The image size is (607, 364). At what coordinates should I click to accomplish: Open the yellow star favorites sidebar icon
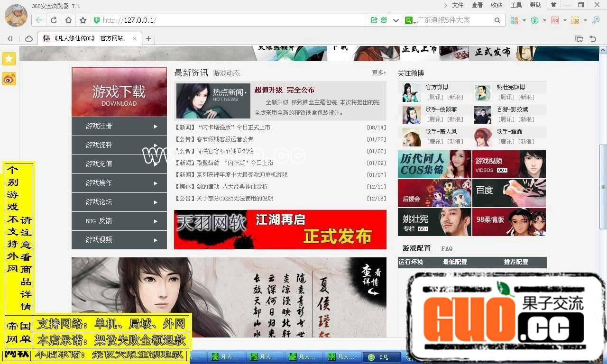9,59
